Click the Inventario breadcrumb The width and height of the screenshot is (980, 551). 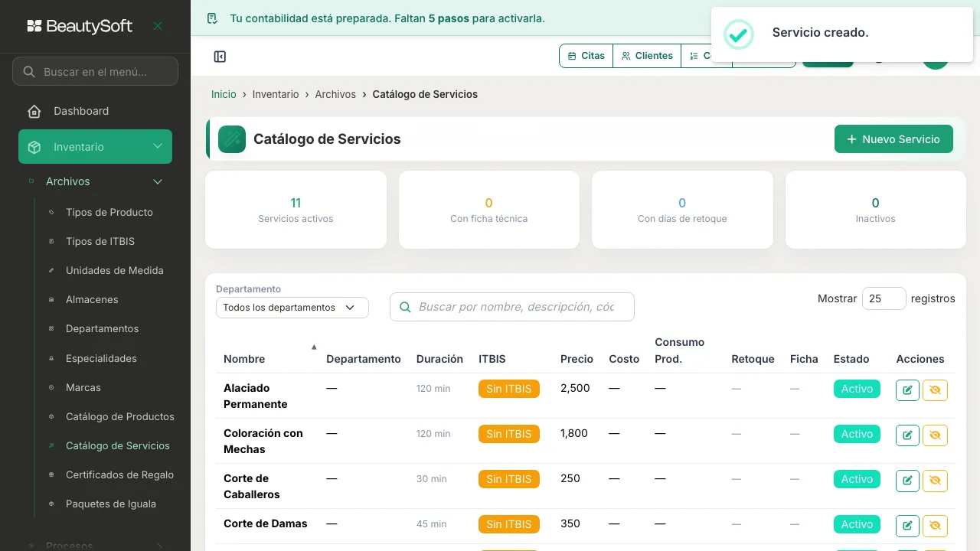click(276, 94)
